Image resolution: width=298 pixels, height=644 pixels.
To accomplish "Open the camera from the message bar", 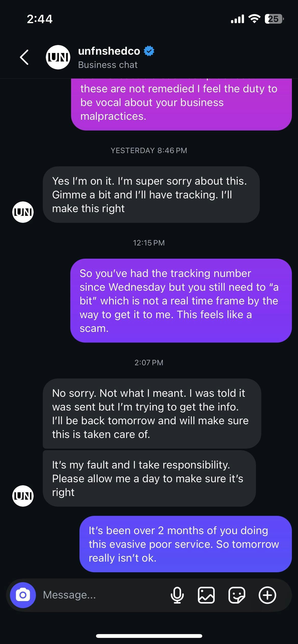I will pos(23,595).
